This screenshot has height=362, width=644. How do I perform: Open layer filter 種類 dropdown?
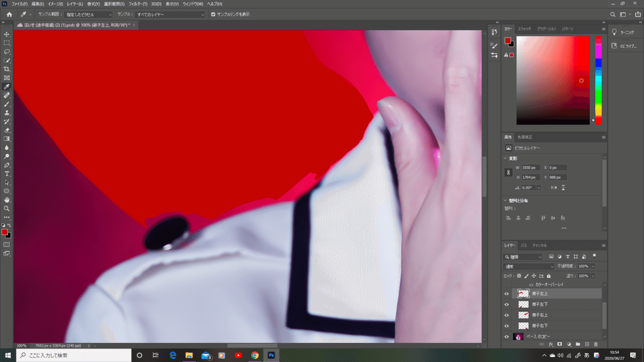[524, 256]
